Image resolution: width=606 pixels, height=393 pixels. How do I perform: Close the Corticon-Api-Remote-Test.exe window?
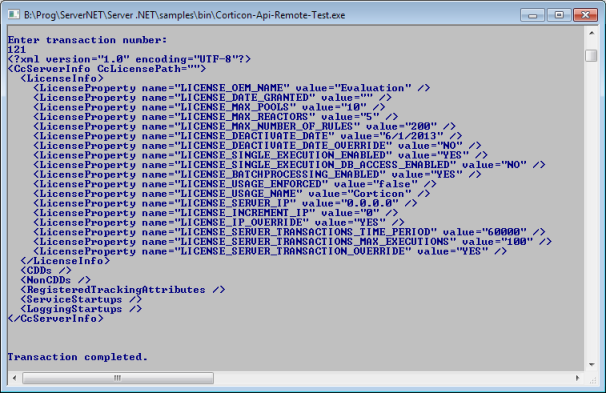[x=585, y=15]
